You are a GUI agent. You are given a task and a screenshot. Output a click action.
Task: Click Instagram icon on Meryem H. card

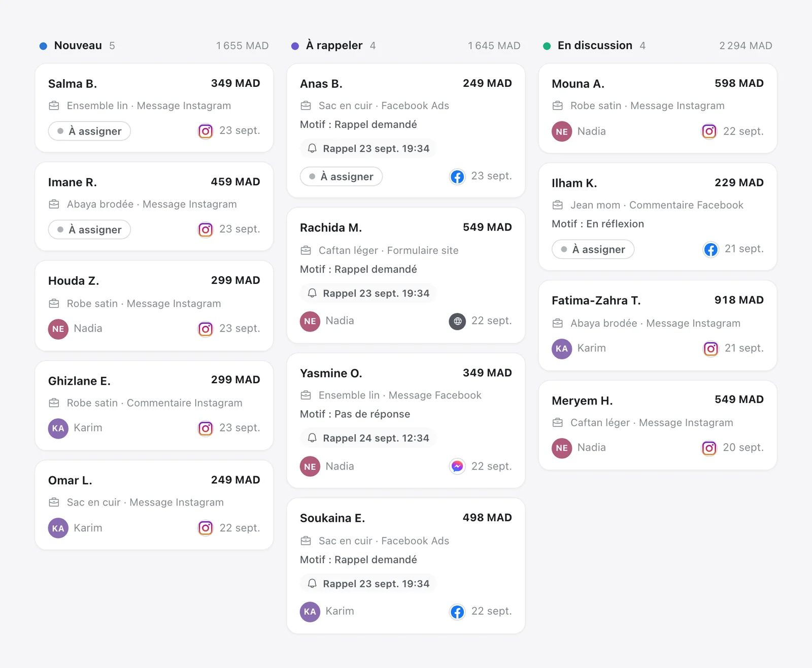(709, 448)
